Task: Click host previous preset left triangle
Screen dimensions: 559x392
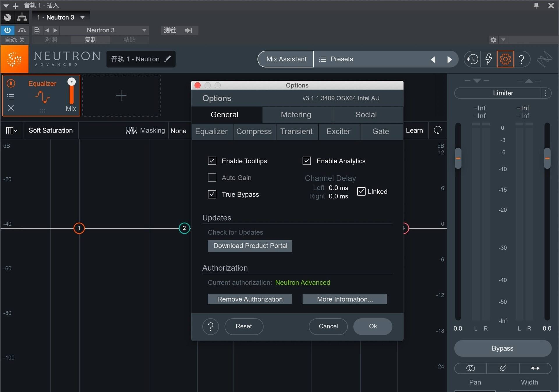Action: click(47, 30)
